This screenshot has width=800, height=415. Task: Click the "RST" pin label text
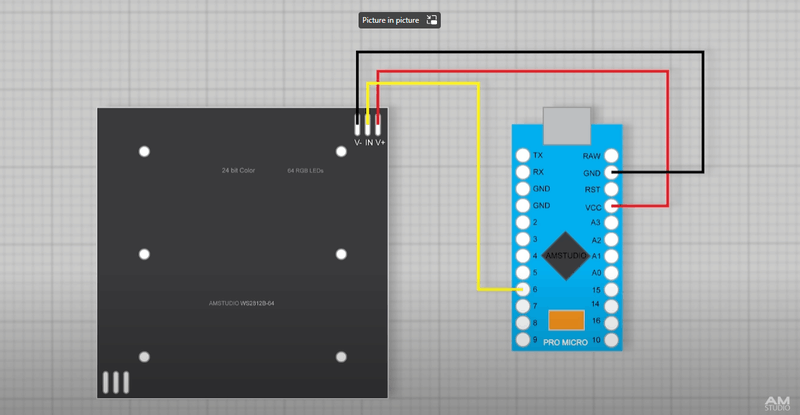click(592, 190)
